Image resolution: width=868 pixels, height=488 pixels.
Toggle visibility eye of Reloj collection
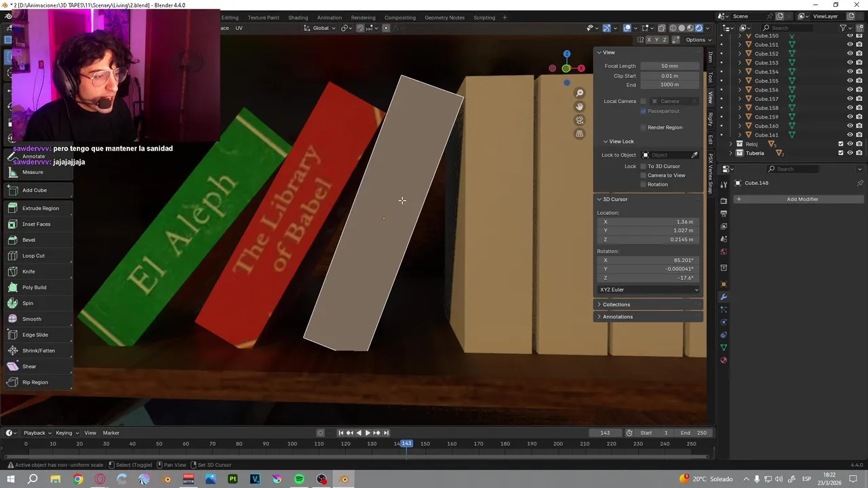850,144
